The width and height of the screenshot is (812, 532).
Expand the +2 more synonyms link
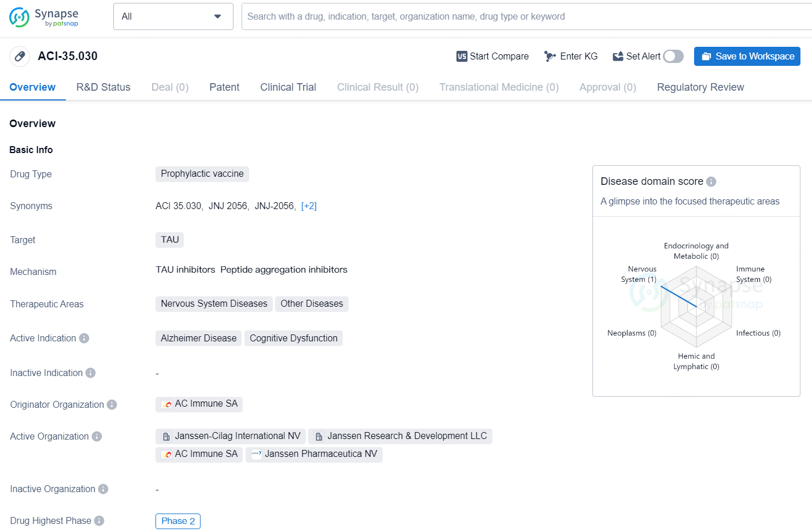[309, 206]
